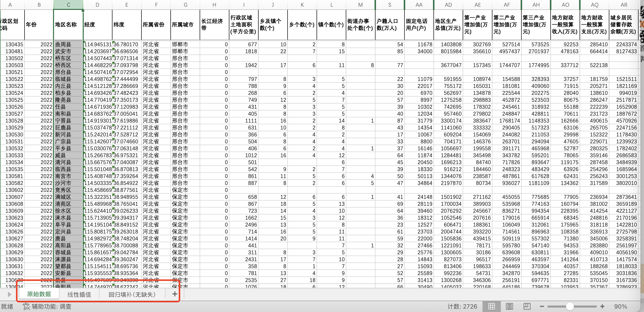Select column AD header
The image size is (644, 312).
[x=448, y=5]
